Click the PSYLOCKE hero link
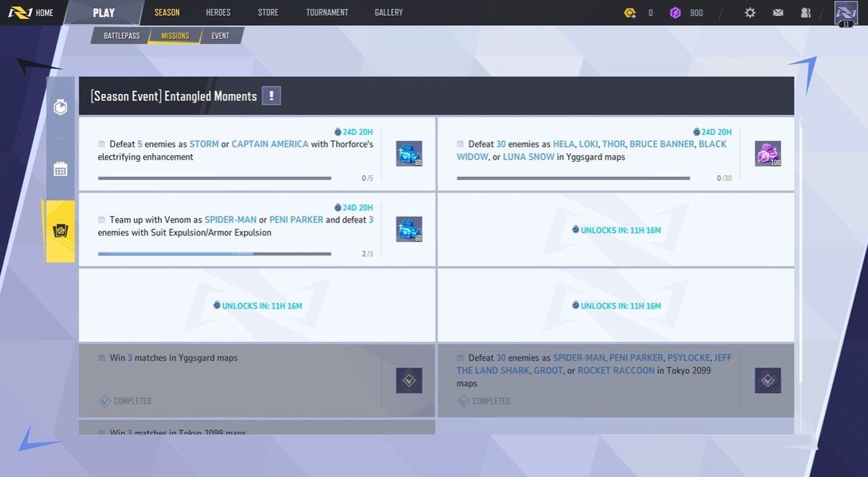The image size is (868, 477). click(688, 358)
